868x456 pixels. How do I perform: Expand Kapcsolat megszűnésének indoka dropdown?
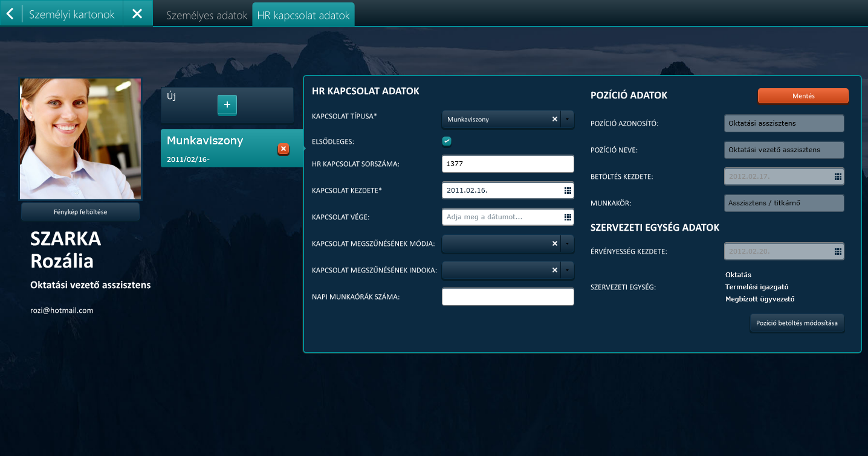(568, 270)
